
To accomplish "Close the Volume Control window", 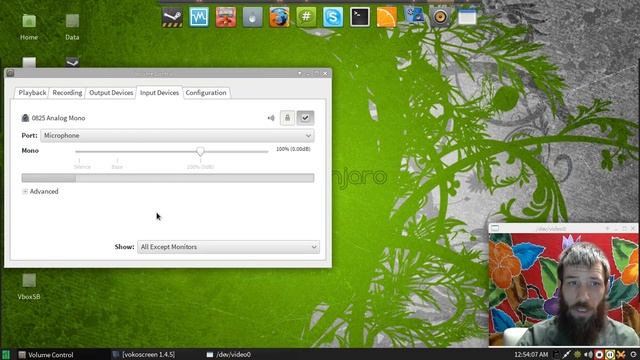I will 325,73.
